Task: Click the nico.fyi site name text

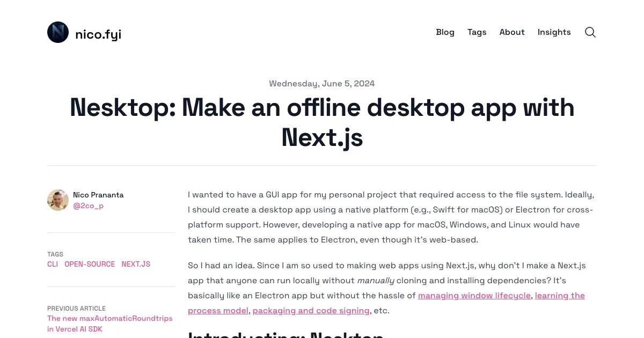Action: 98,34
